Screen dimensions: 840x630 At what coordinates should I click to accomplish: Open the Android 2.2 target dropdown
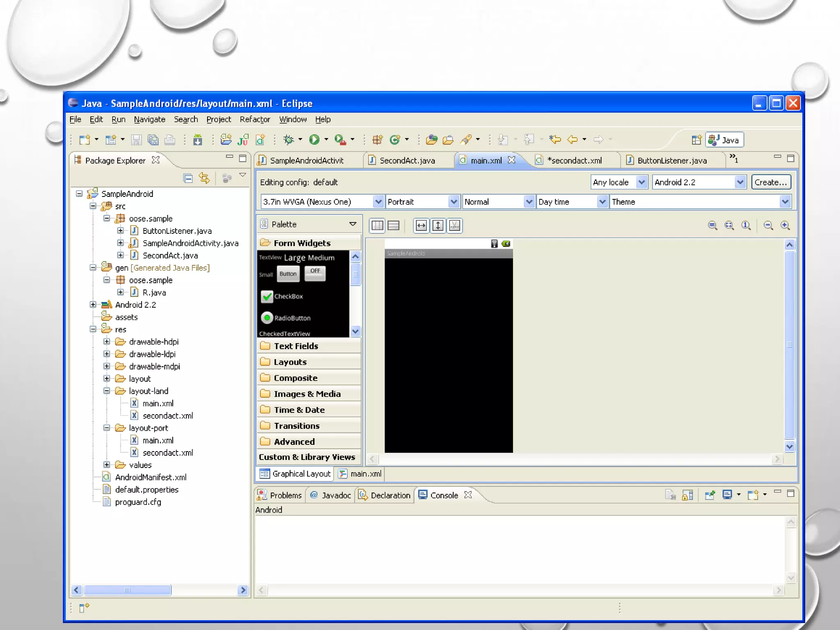pos(740,182)
